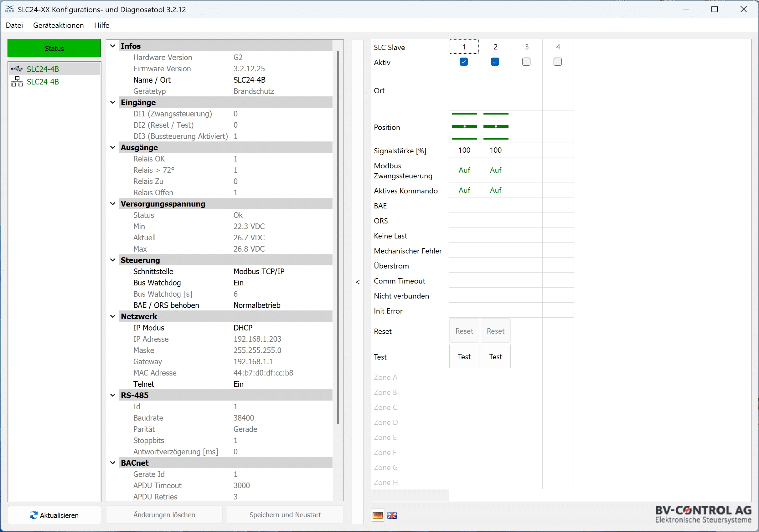Select network-connected SLC24-4B device in list
This screenshot has height=532, width=759.
pos(54,82)
